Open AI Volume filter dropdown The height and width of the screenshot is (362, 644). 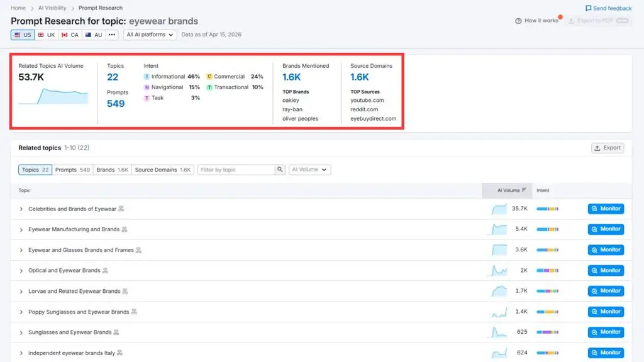[x=309, y=170]
